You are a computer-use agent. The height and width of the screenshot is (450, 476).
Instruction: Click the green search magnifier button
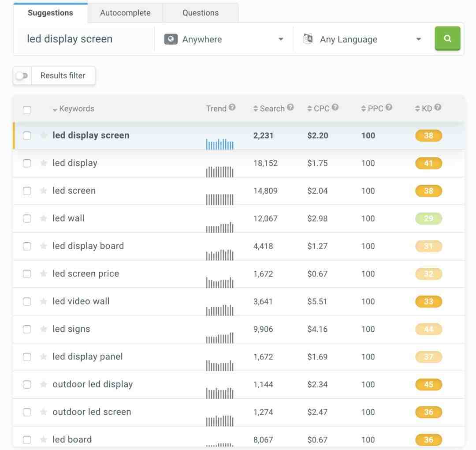pos(447,39)
